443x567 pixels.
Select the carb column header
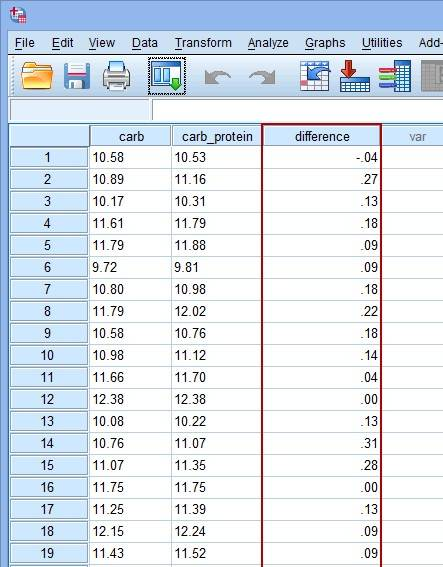click(x=131, y=136)
